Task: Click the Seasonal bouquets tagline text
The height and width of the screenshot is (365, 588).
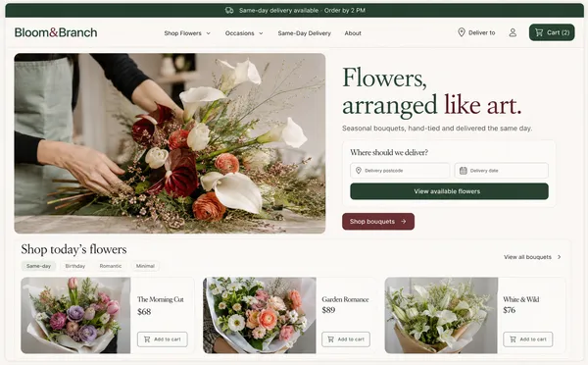Action: [x=437, y=129]
